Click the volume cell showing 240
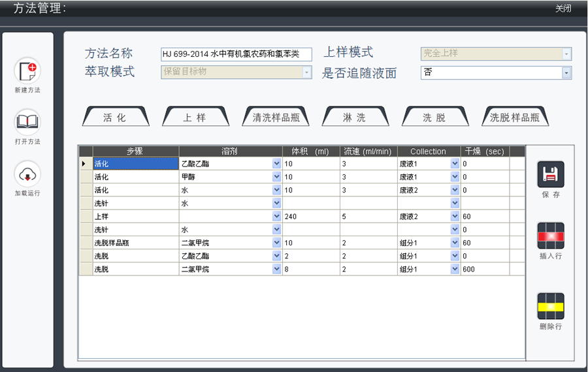Screen dimensions: 588x372 click(x=310, y=216)
